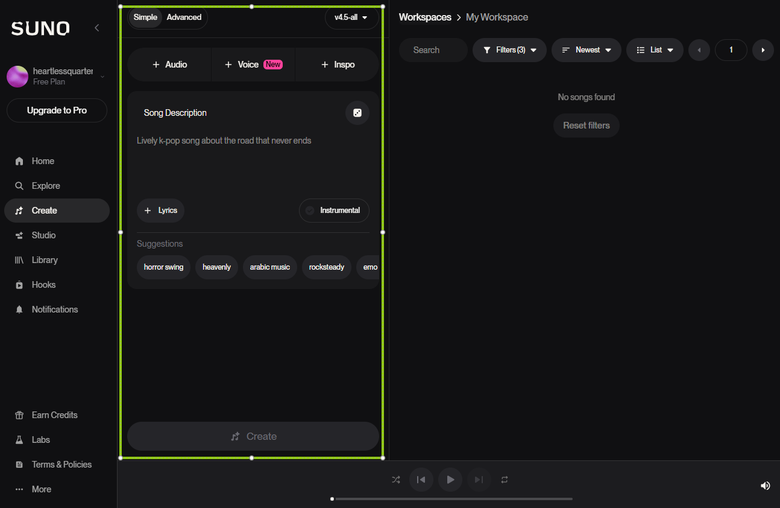Select Simple mode
The width and height of the screenshot is (780, 508).
(x=145, y=17)
